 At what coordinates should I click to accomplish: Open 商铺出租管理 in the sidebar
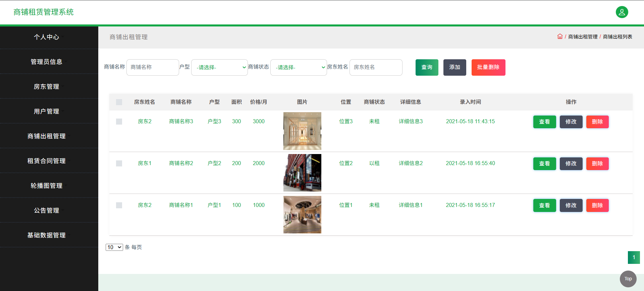(46, 136)
